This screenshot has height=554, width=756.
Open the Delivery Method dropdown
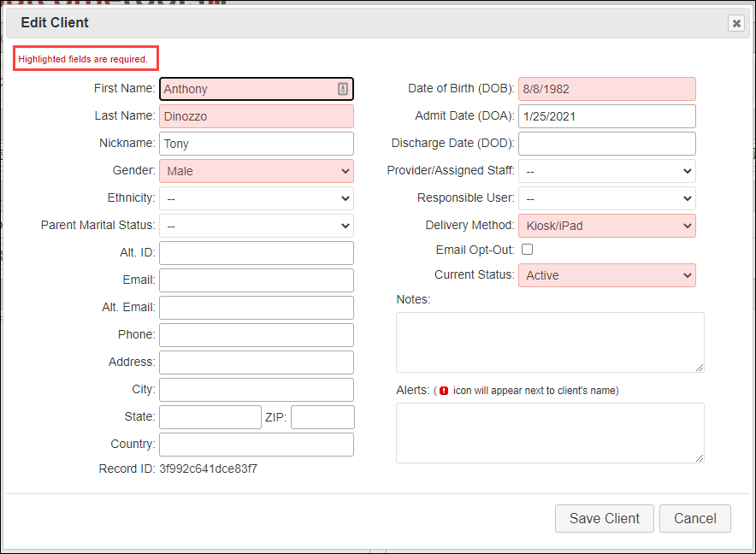(607, 226)
